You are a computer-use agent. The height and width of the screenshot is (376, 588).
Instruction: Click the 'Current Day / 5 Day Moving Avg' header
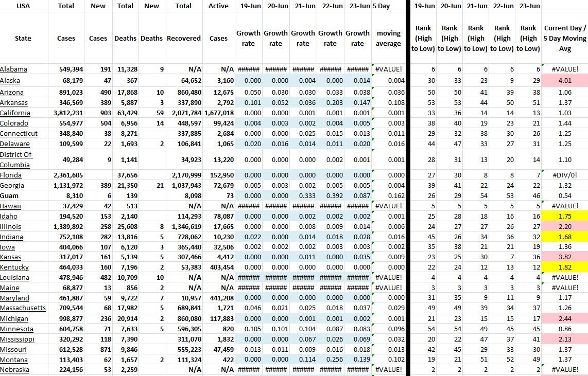[565, 38]
